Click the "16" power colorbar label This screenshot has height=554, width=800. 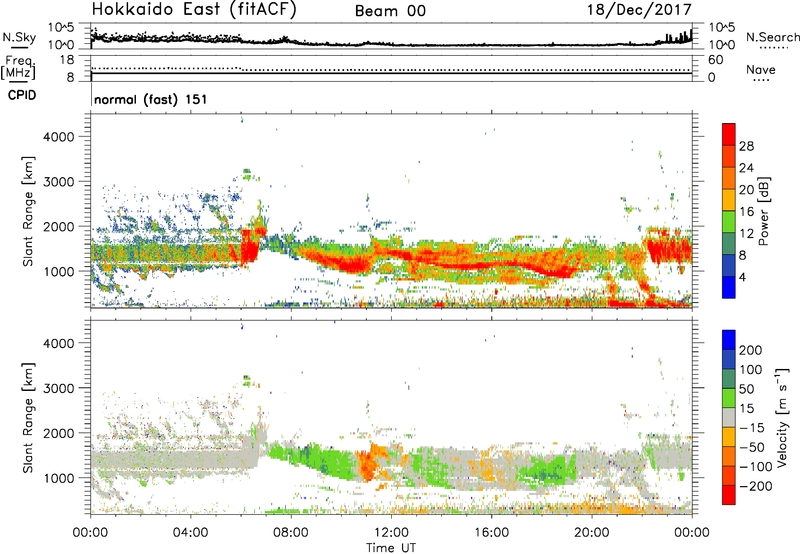pyautogui.click(x=746, y=212)
